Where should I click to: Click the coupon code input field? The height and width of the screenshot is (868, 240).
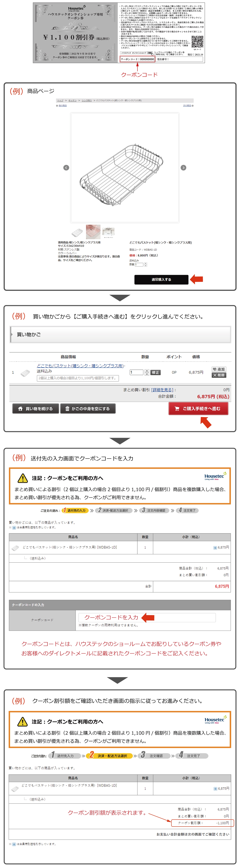147,617
